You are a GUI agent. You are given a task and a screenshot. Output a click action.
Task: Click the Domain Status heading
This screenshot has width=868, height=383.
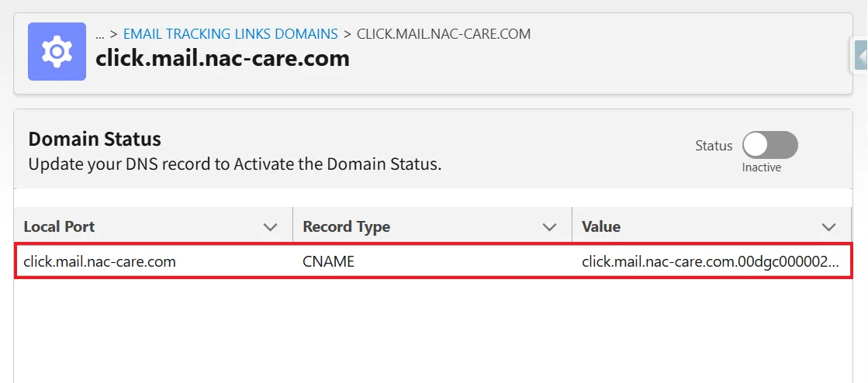(x=95, y=139)
